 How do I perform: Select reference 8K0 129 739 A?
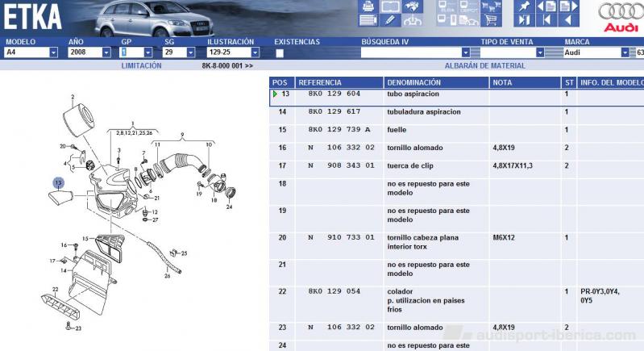[x=339, y=129]
